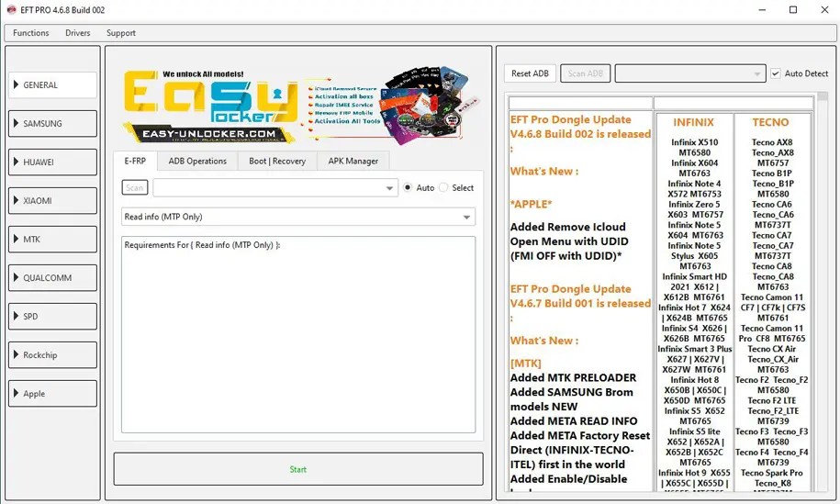The image size is (840, 504).
Task: Expand the Apple sidebar category
Action: pyautogui.click(x=52, y=393)
